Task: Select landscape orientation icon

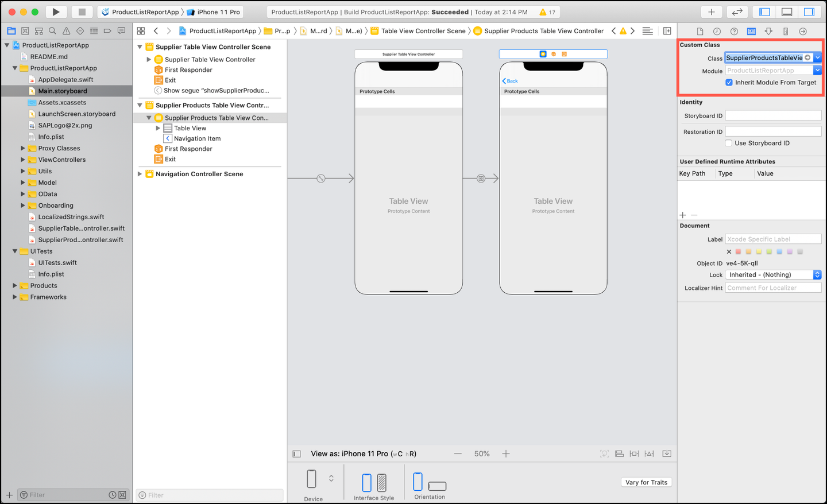Action: click(437, 486)
